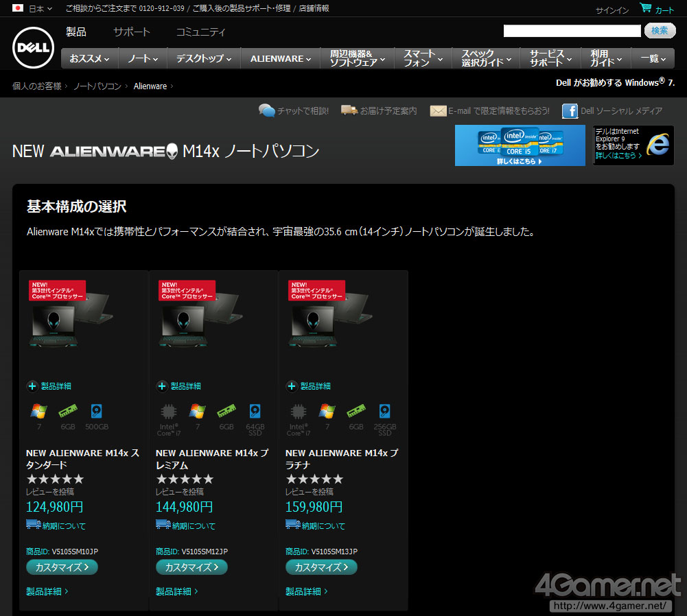
Task: Click Platinum model laptop thumbnail
Action: tap(330, 314)
